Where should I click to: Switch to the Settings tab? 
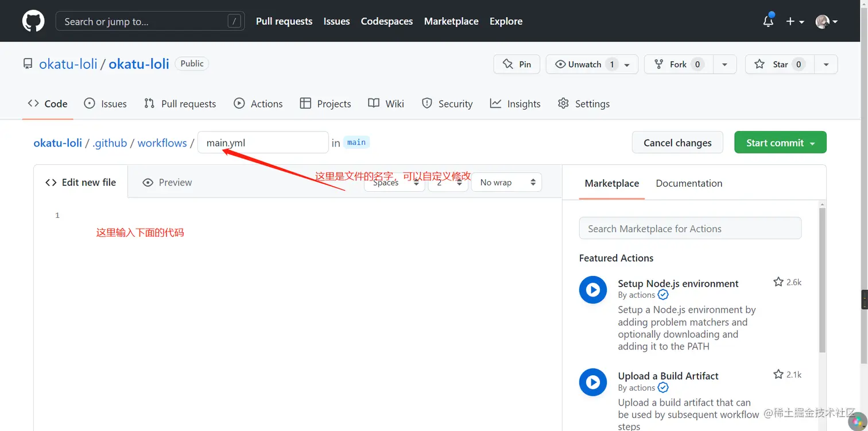point(584,103)
